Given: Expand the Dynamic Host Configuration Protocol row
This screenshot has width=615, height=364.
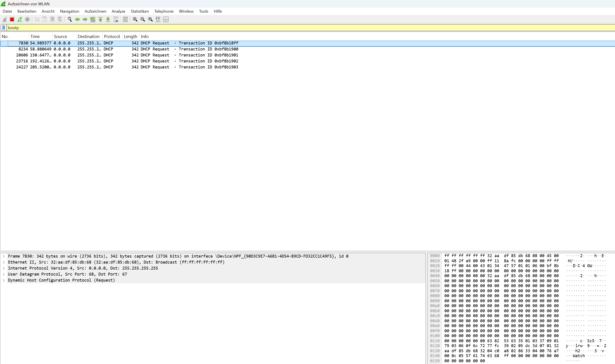Looking at the screenshot, I should [x=4, y=280].
